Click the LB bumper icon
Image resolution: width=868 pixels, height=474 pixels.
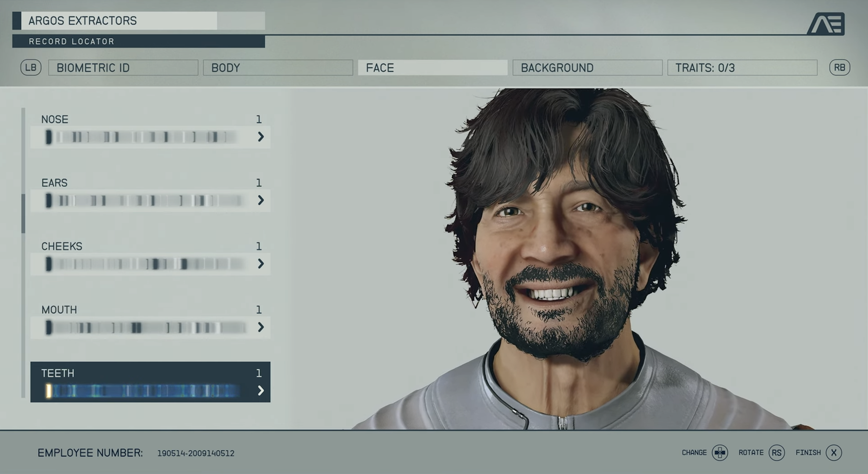31,67
